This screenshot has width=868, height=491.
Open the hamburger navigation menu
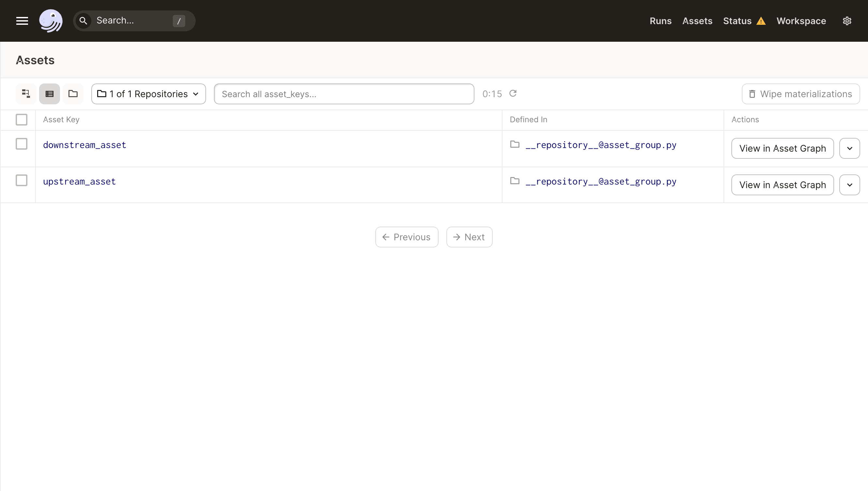pyautogui.click(x=22, y=21)
